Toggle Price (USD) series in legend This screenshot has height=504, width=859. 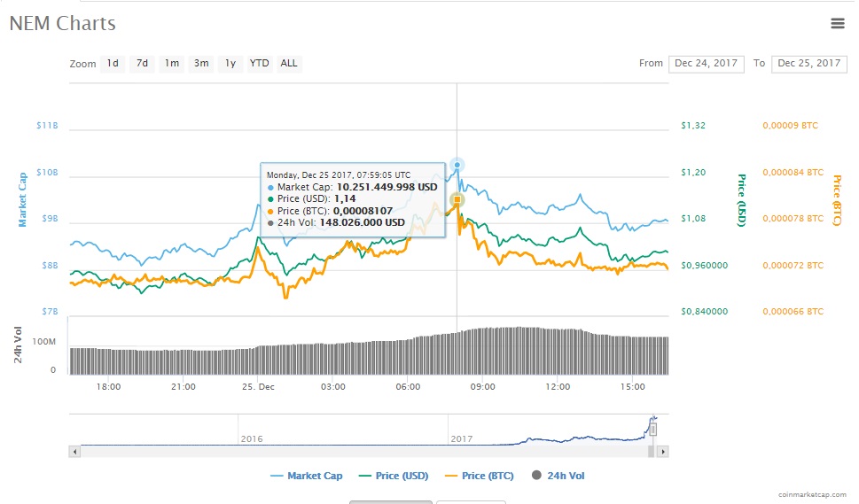[394, 476]
